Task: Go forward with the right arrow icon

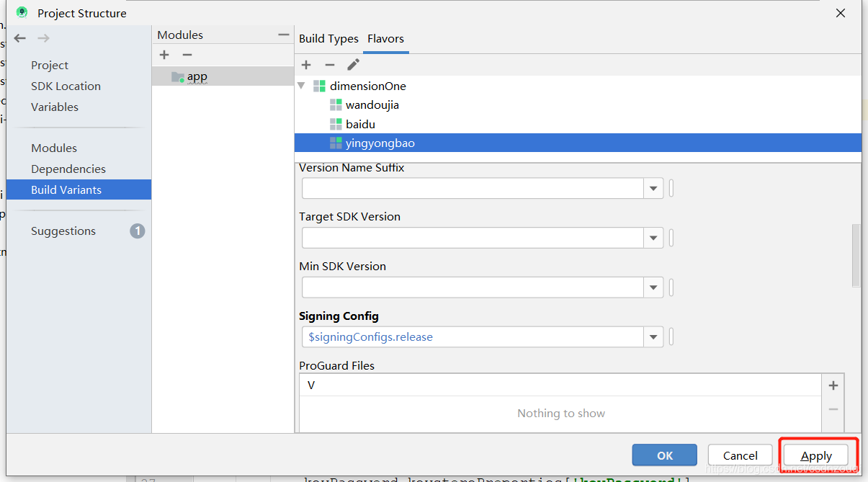Action: [44, 38]
